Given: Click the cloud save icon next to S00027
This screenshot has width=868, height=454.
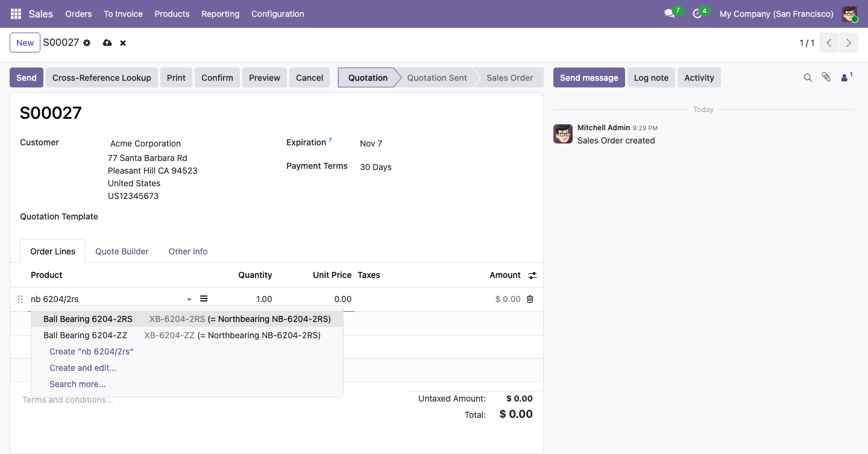Looking at the screenshot, I should point(107,43).
